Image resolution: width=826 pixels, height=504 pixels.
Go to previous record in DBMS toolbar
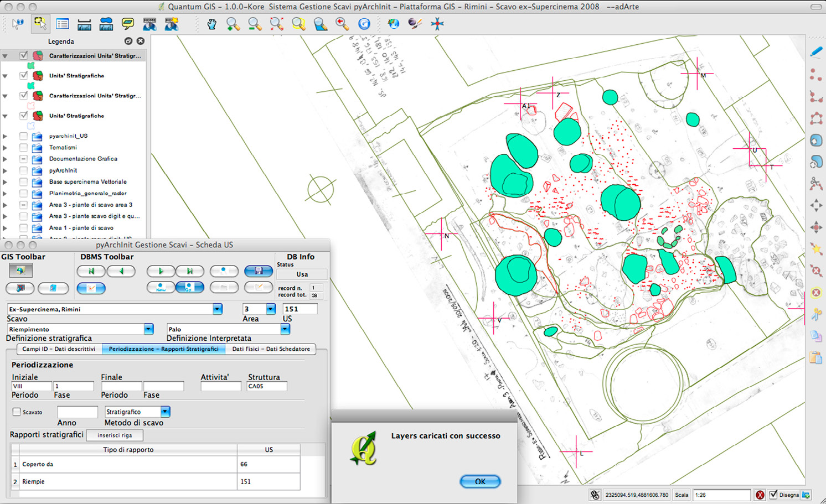click(122, 271)
